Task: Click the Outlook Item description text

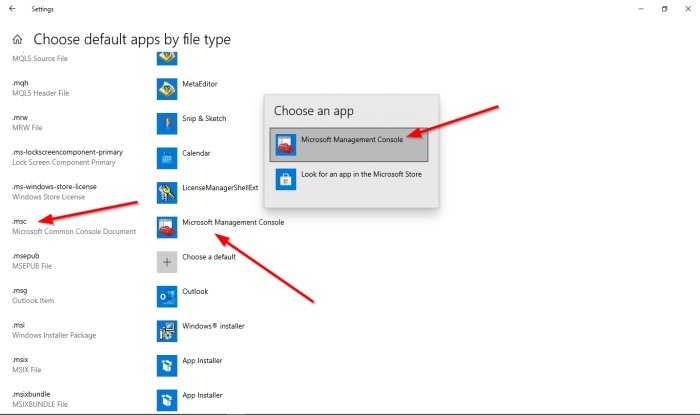Action: (33, 301)
